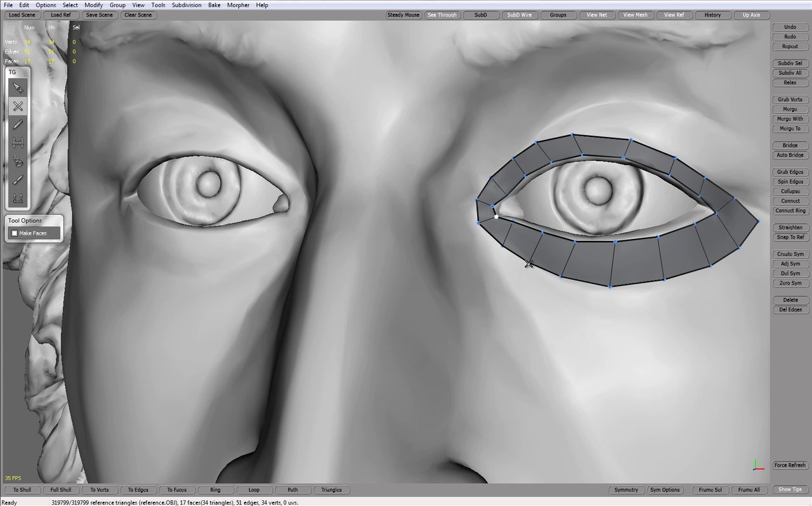Image resolution: width=812 pixels, height=506 pixels.
Task: Click the Snap To Ref button
Action: [790, 237]
